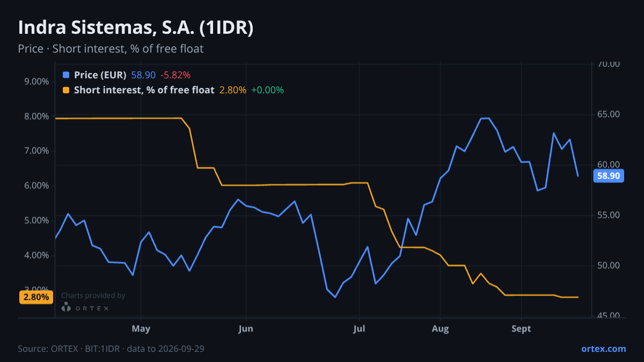Click the 6.00% left axis label
644x362 pixels.
[x=38, y=186]
